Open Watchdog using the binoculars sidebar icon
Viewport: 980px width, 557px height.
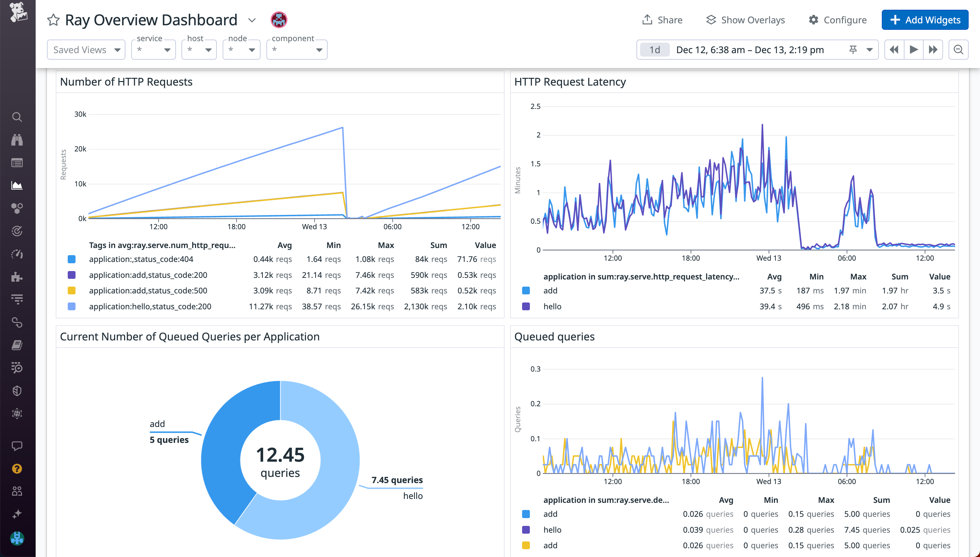17,140
